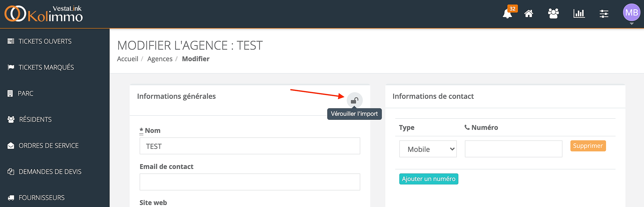Click the Tickets Ouverts list icon
Image resolution: width=644 pixels, height=207 pixels.
11,41
